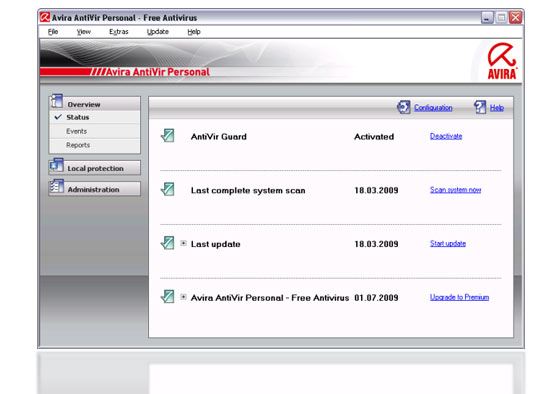Click the Local protection icon

[x=56, y=165]
